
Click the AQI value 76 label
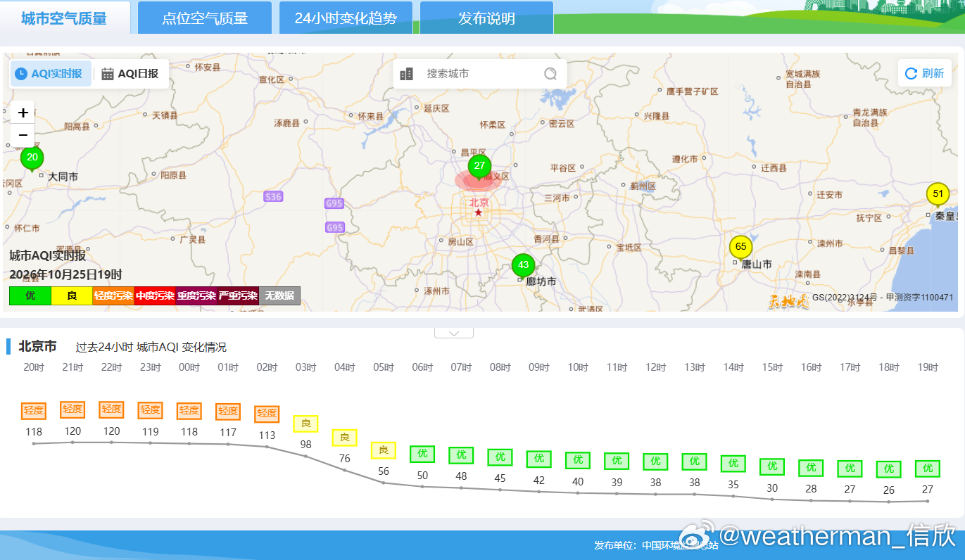[345, 459]
